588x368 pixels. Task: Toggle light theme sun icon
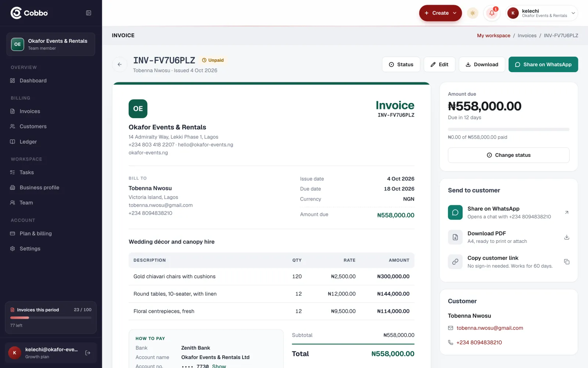(473, 13)
